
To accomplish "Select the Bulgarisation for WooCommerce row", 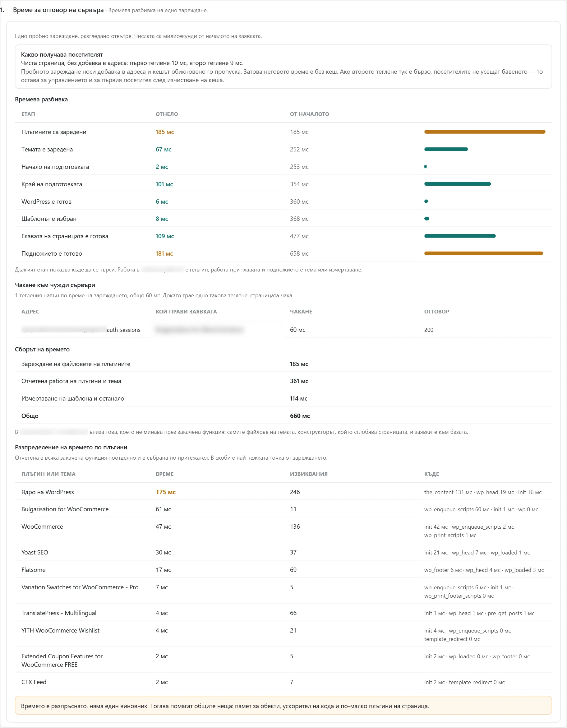I will point(283,509).
